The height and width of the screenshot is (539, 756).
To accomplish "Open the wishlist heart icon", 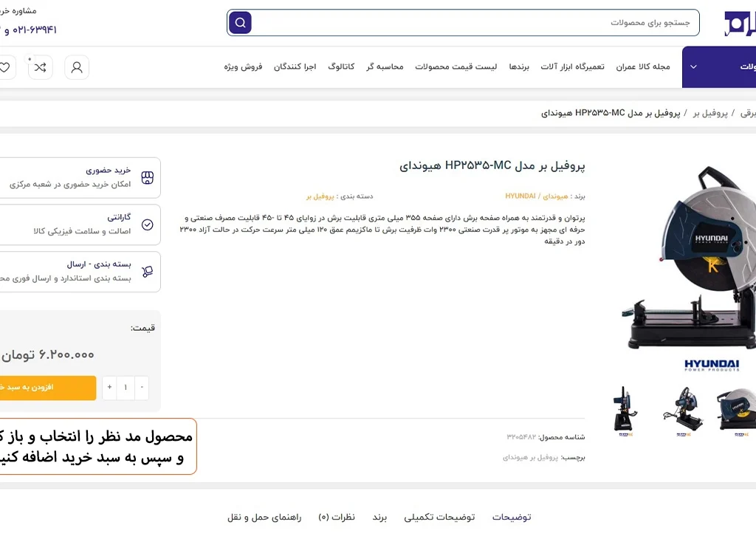I will pos(5,67).
